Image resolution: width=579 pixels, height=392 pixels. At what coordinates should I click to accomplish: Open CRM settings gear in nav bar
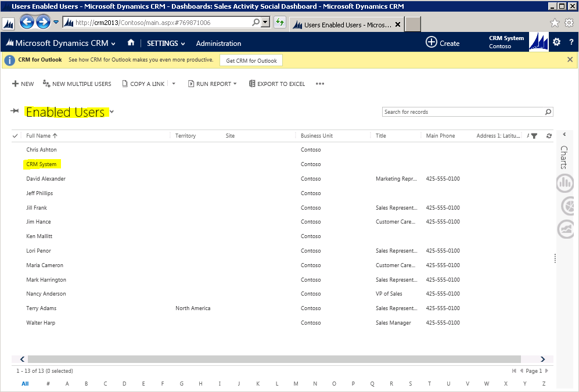pyautogui.click(x=556, y=42)
